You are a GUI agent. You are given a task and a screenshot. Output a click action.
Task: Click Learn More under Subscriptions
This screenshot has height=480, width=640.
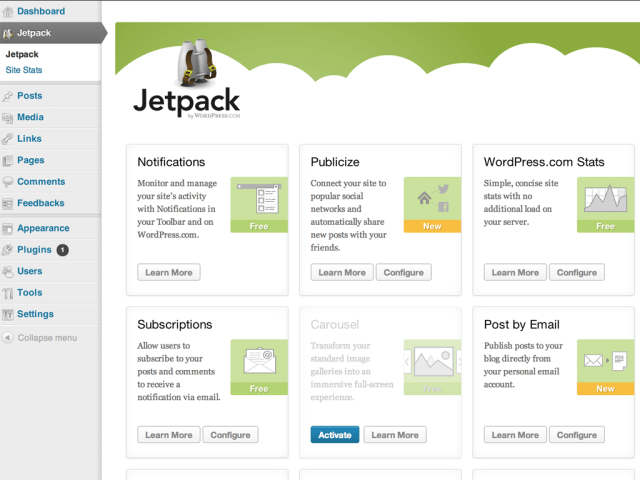tap(169, 435)
